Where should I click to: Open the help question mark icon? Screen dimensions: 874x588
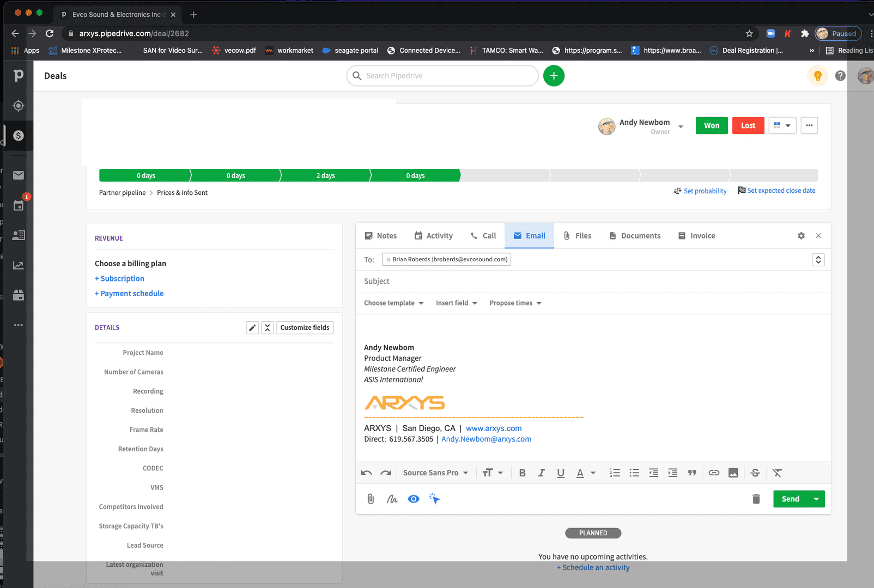click(840, 76)
